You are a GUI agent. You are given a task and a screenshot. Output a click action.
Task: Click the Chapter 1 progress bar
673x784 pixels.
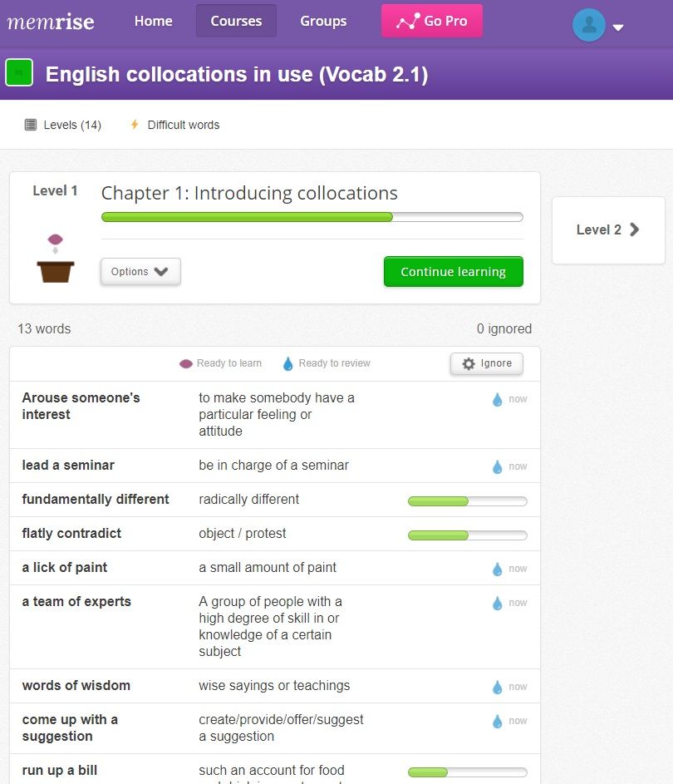(x=312, y=217)
